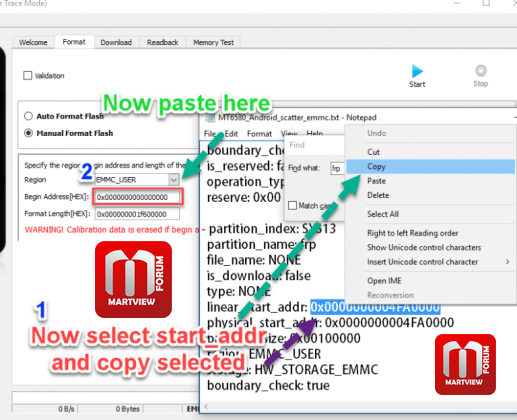Viewport: 517px width, 420px height.
Task: Click the Begin Address hex input field
Action: [138, 197]
